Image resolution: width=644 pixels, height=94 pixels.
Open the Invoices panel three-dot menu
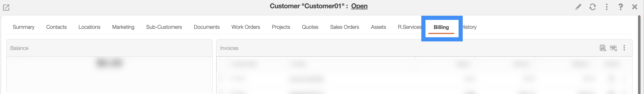(624, 48)
